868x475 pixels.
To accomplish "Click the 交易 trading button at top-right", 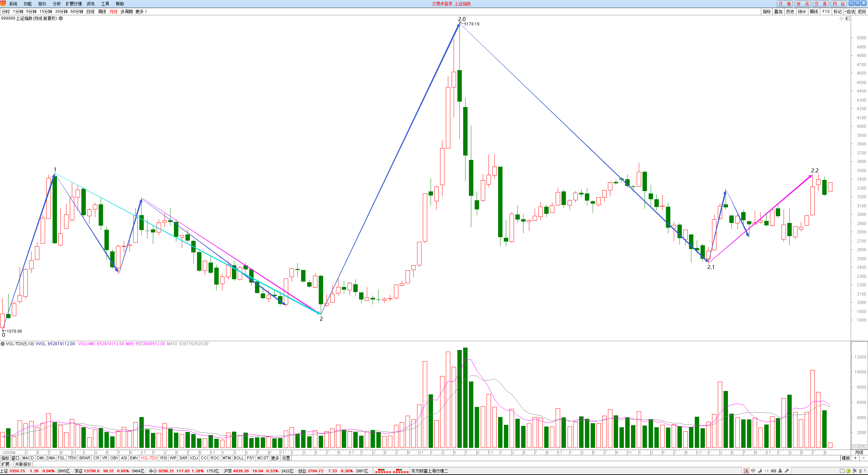I will [821, 4].
